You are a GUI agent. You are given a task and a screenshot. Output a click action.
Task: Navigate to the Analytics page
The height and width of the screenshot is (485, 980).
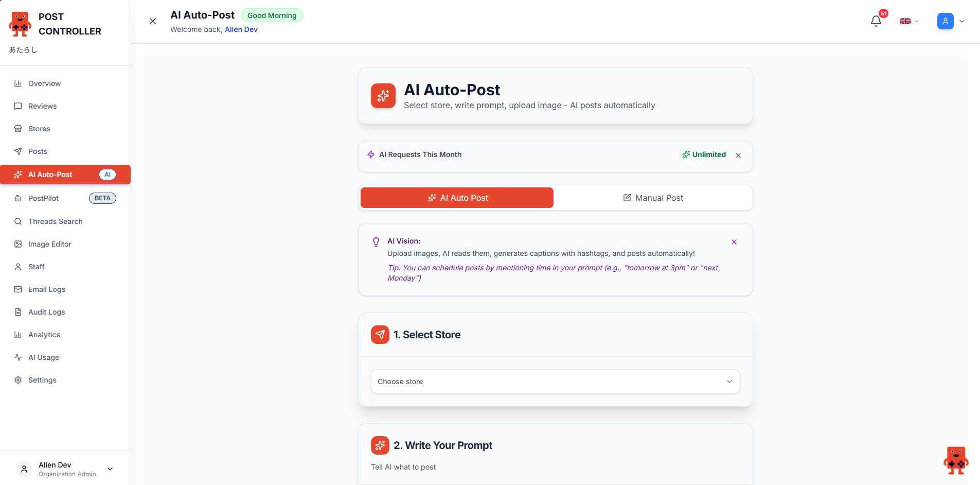(44, 335)
